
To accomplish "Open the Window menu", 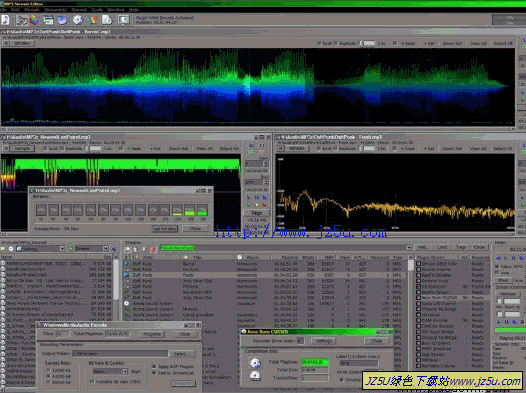I will 116,10.
